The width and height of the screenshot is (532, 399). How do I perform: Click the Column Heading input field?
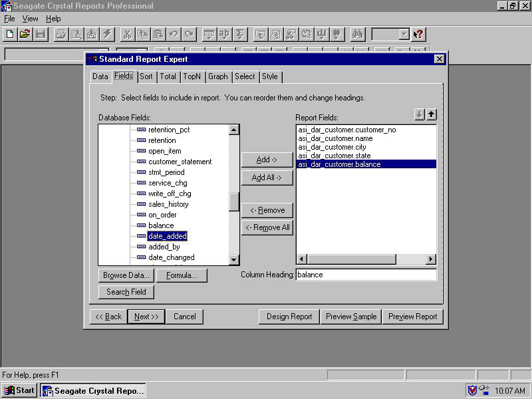click(366, 275)
